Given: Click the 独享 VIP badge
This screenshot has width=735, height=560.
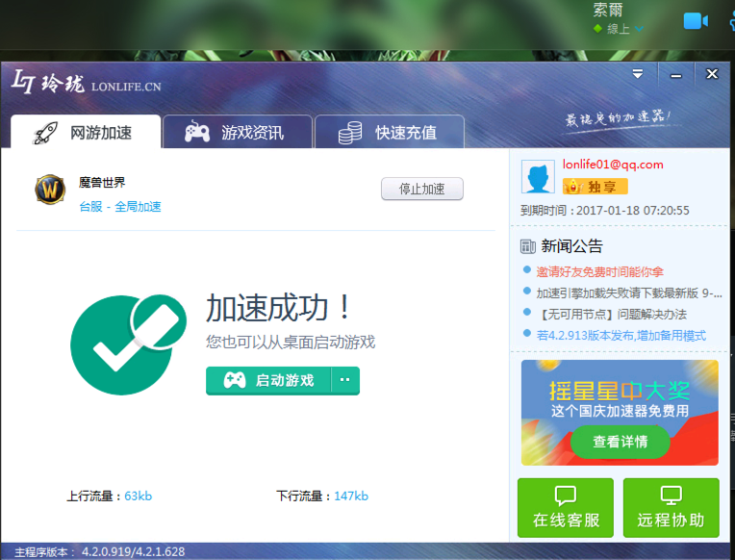Looking at the screenshot, I should pos(595,187).
